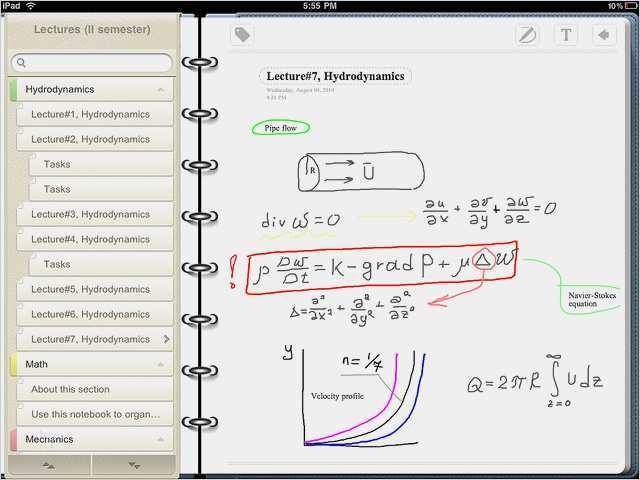Tap the tag icon above the note

click(x=242, y=34)
